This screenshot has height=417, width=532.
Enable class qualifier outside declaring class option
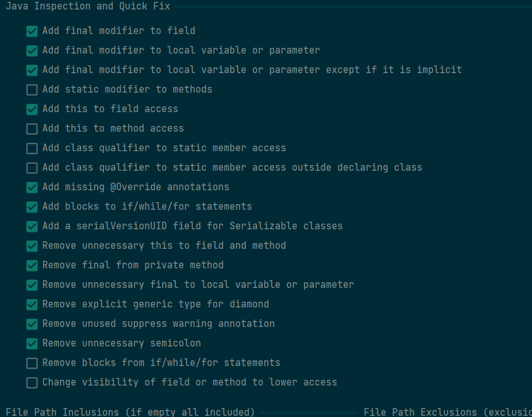point(32,168)
